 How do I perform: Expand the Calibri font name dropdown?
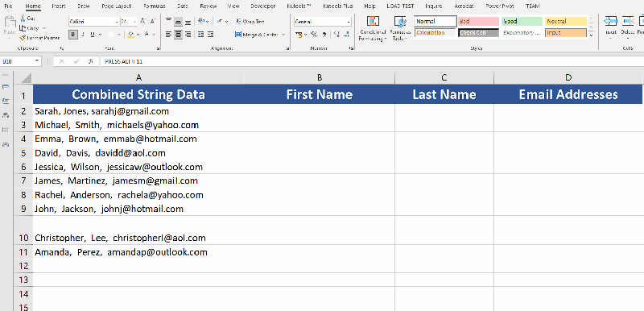pyautogui.click(x=117, y=22)
